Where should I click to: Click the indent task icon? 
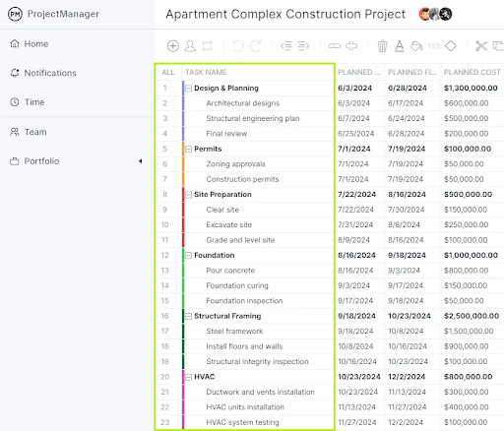(303, 46)
